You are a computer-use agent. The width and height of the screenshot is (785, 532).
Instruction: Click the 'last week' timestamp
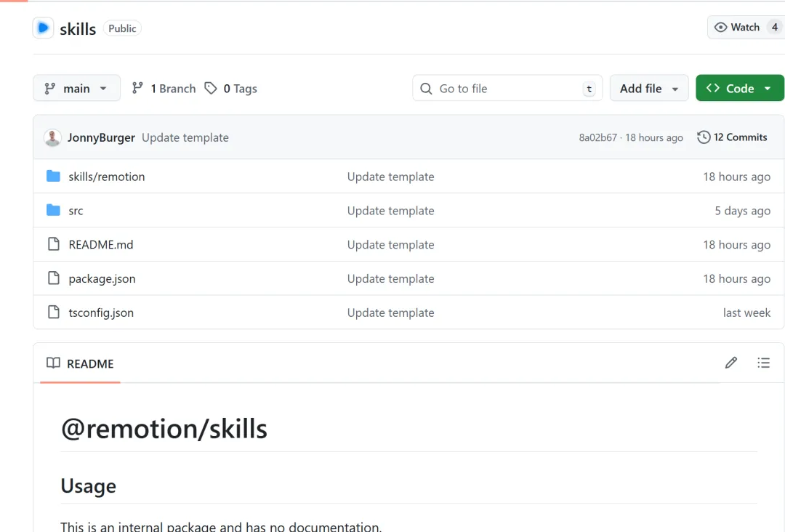click(746, 313)
